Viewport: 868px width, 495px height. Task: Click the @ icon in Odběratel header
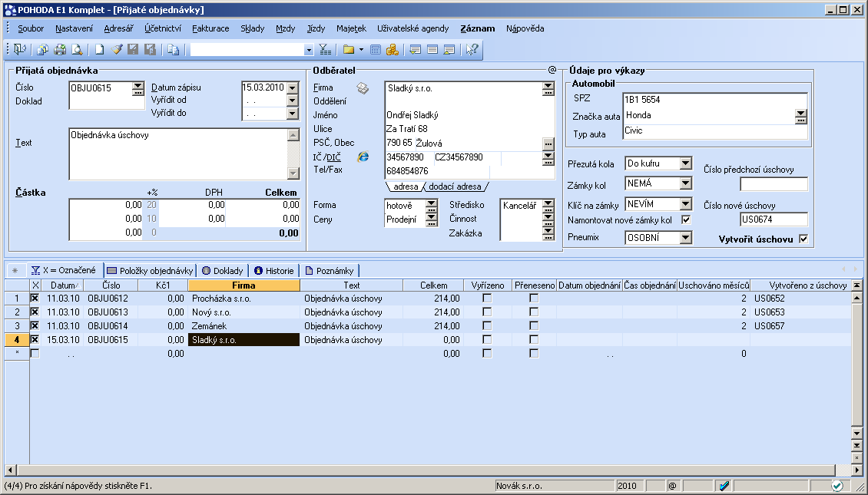tap(552, 71)
